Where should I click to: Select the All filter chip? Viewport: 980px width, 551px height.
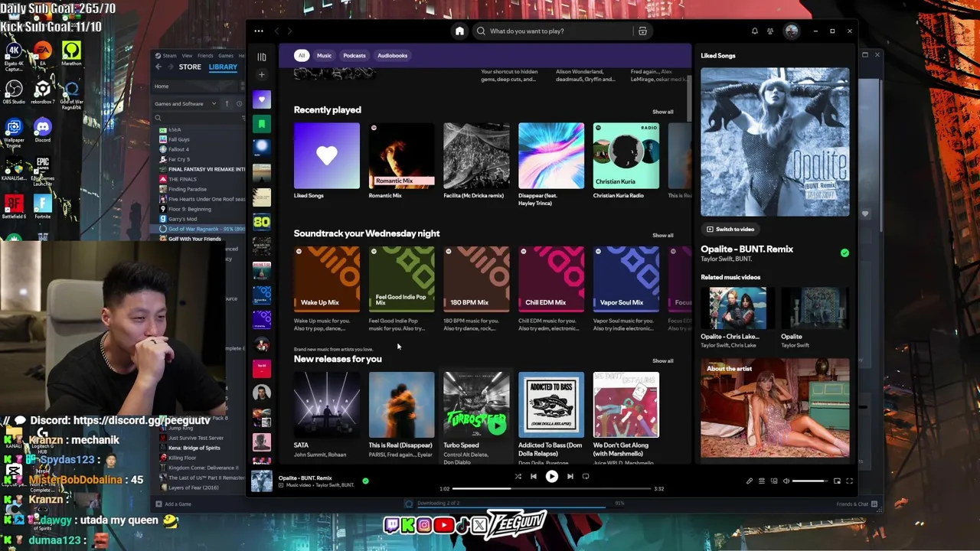tap(302, 56)
